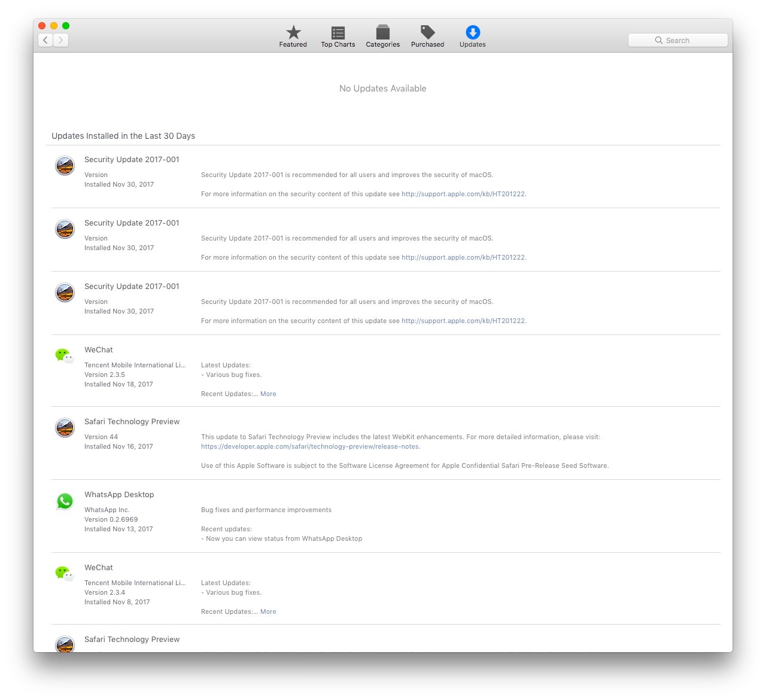Image resolution: width=766 pixels, height=700 pixels.
Task: Go forward with the right chevron button
Action: [x=60, y=40]
